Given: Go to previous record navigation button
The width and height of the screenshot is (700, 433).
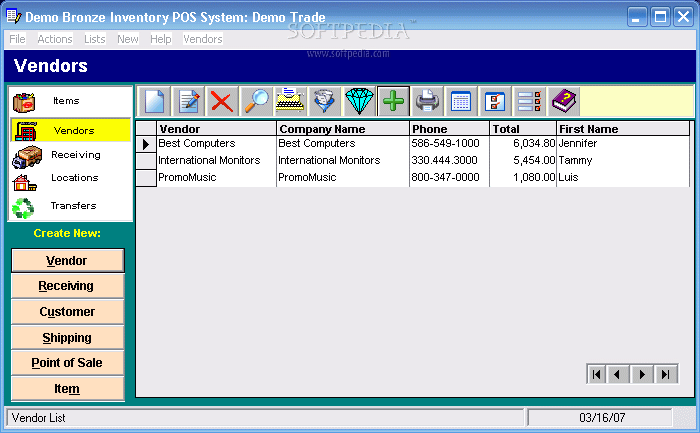Looking at the screenshot, I should point(618,374).
